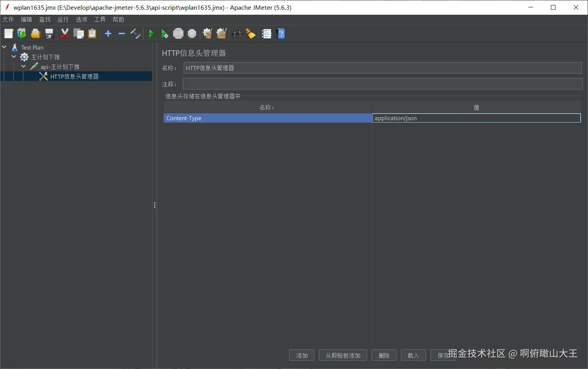
Task: Select the Content-Type header name cell
Action: 268,118
